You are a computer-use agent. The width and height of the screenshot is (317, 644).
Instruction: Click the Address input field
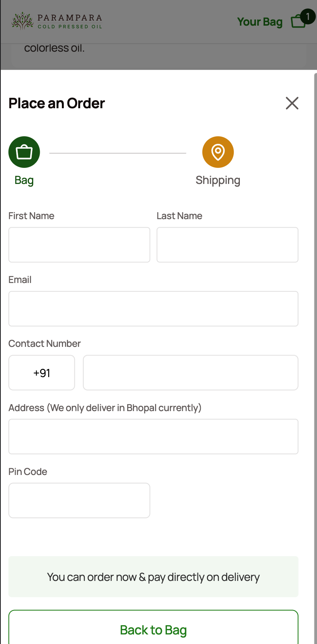tap(154, 436)
